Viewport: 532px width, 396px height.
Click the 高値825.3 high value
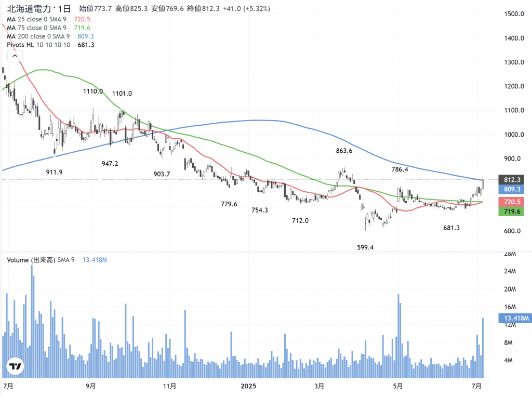(x=131, y=8)
